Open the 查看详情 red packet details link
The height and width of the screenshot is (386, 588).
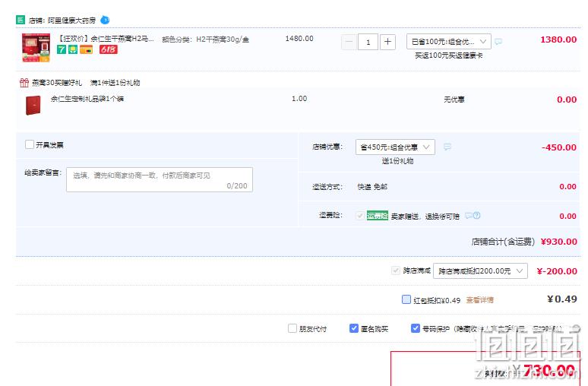click(479, 300)
